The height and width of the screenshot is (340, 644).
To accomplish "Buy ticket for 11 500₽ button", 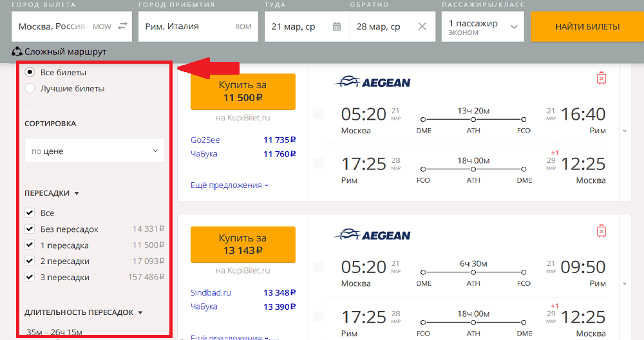I will point(243,91).
